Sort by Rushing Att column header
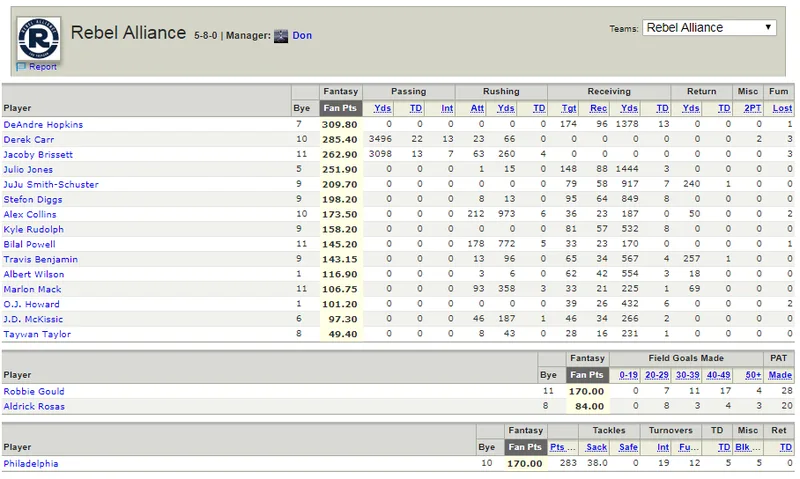This screenshot has width=800, height=479. pos(477,108)
